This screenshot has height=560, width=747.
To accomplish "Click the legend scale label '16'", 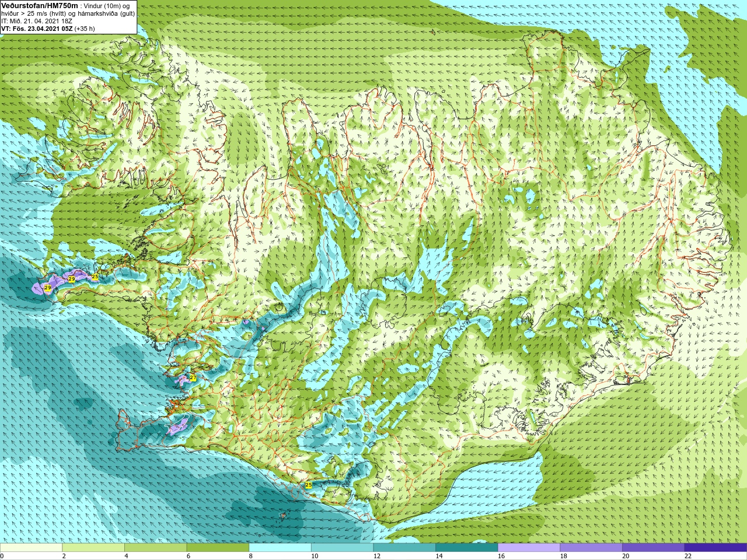I will pyautogui.click(x=501, y=556).
